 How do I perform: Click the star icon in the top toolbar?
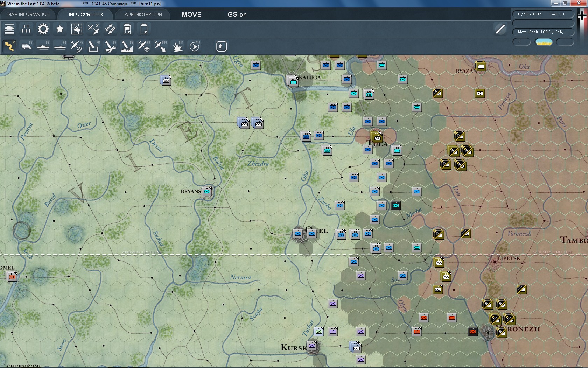pyautogui.click(x=60, y=29)
